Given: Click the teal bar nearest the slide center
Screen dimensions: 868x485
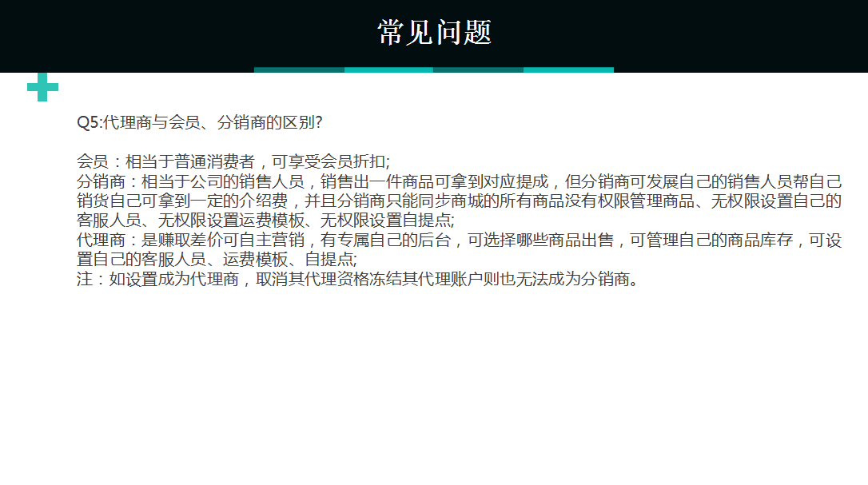Looking at the screenshot, I should [x=480, y=71].
